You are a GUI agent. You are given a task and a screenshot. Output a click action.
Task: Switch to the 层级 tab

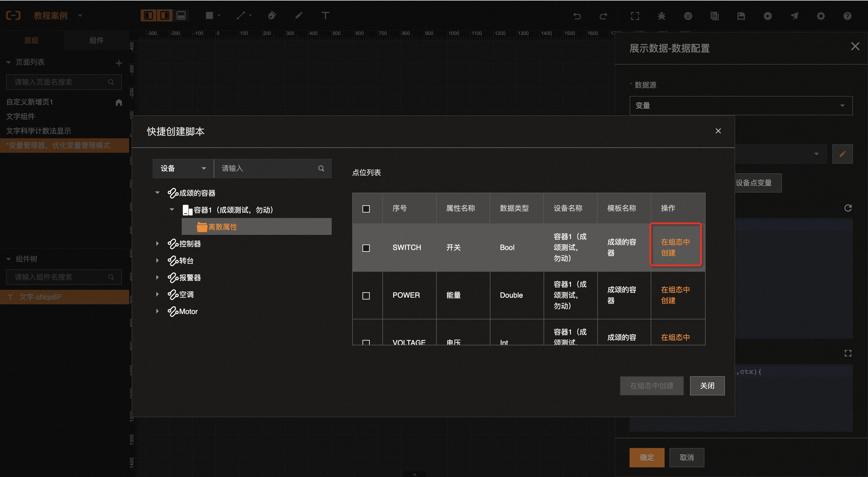point(31,40)
